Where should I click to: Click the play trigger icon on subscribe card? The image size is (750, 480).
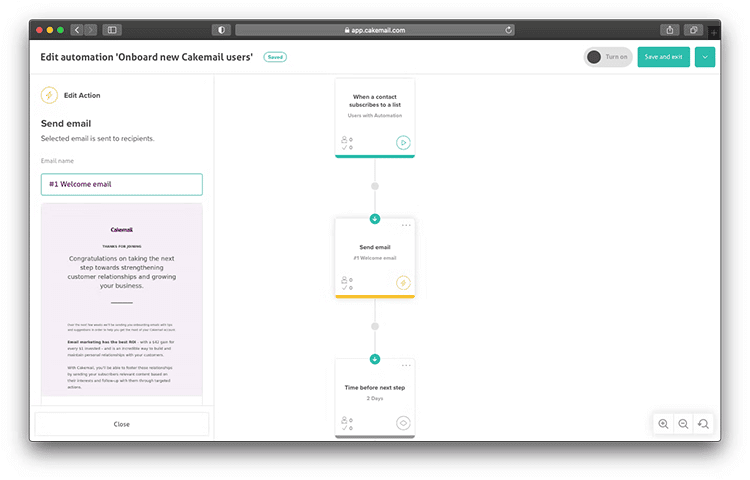click(403, 142)
